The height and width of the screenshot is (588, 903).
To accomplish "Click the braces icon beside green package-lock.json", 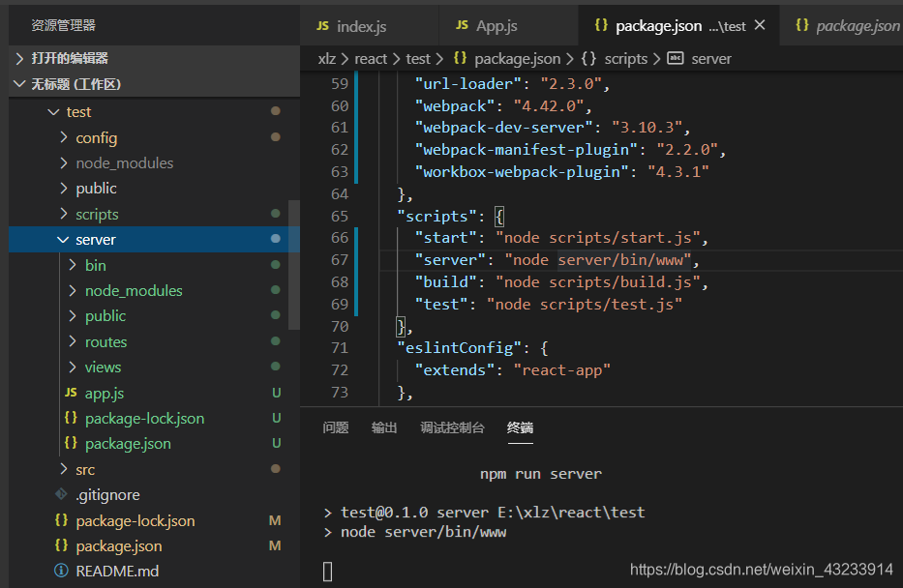I will click(71, 418).
